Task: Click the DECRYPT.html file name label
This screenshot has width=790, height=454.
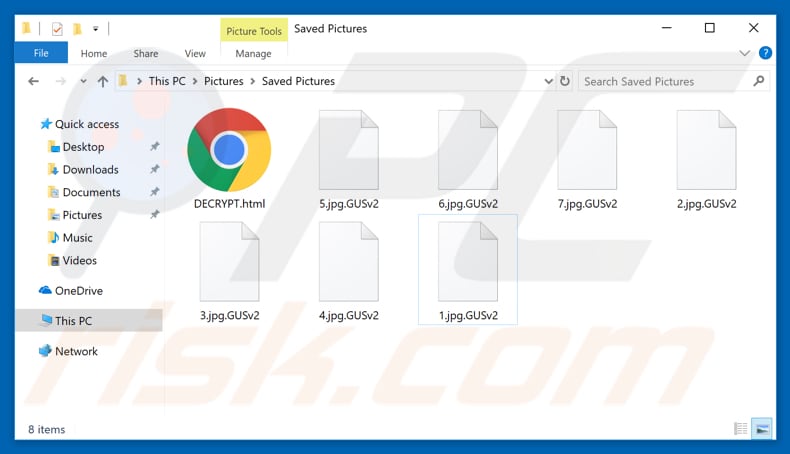Action: click(229, 204)
